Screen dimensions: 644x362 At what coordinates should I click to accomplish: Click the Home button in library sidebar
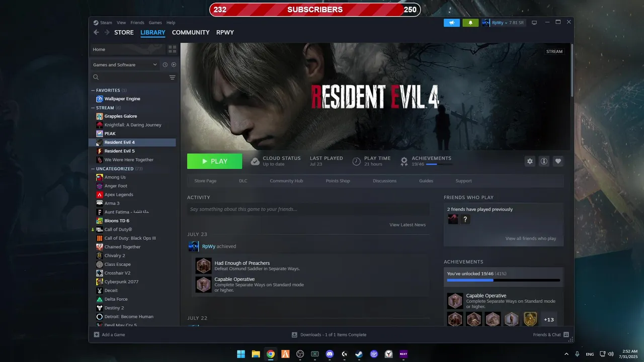click(x=128, y=49)
